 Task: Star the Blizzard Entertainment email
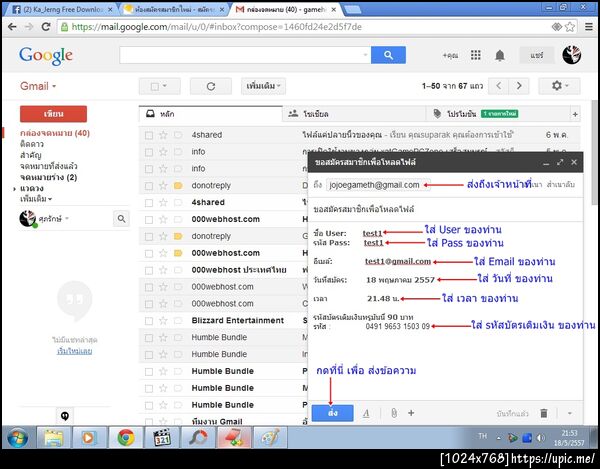pos(163,321)
